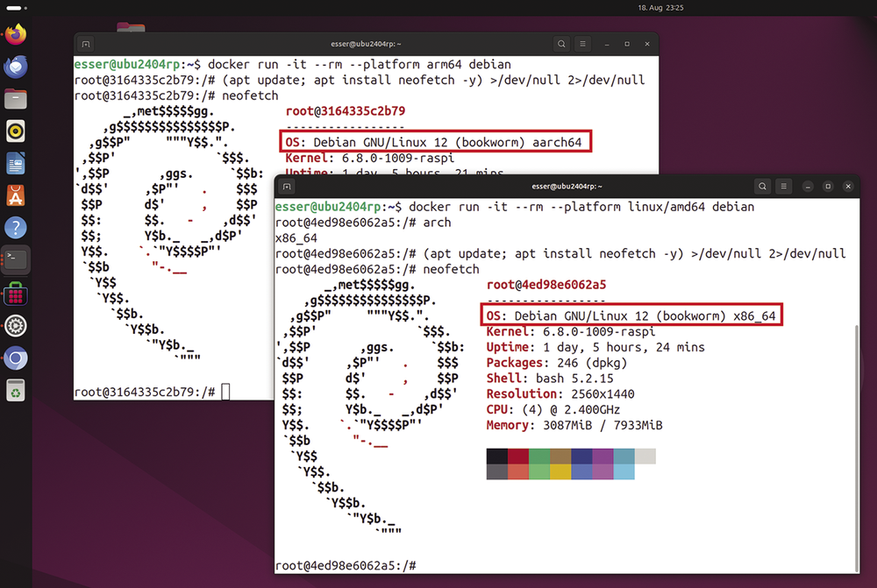Open the hamburger menu of the back terminal window
Screen dimensions: 877x588
(x=583, y=44)
